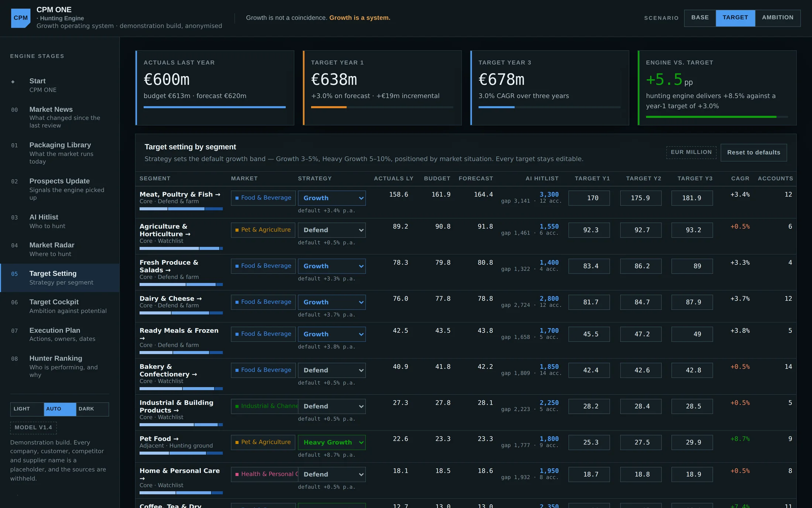Open the Meat, Poultry & Fish segment link
The image size is (812, 508).
pos(180,194)
